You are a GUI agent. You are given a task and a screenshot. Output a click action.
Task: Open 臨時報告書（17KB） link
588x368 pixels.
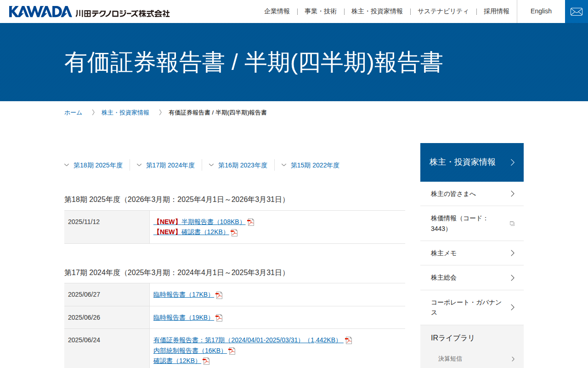pos(184,295)
